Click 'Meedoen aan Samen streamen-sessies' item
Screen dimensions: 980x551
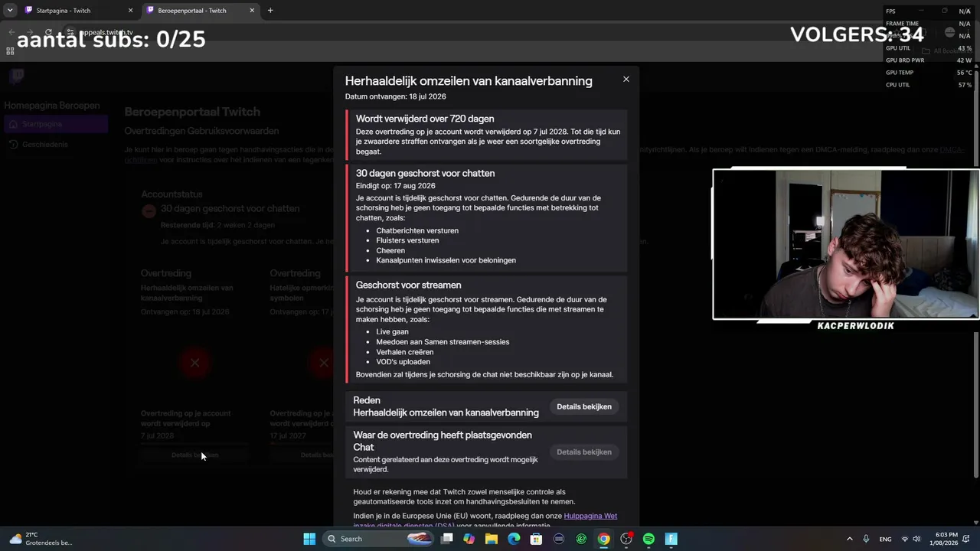443,342
